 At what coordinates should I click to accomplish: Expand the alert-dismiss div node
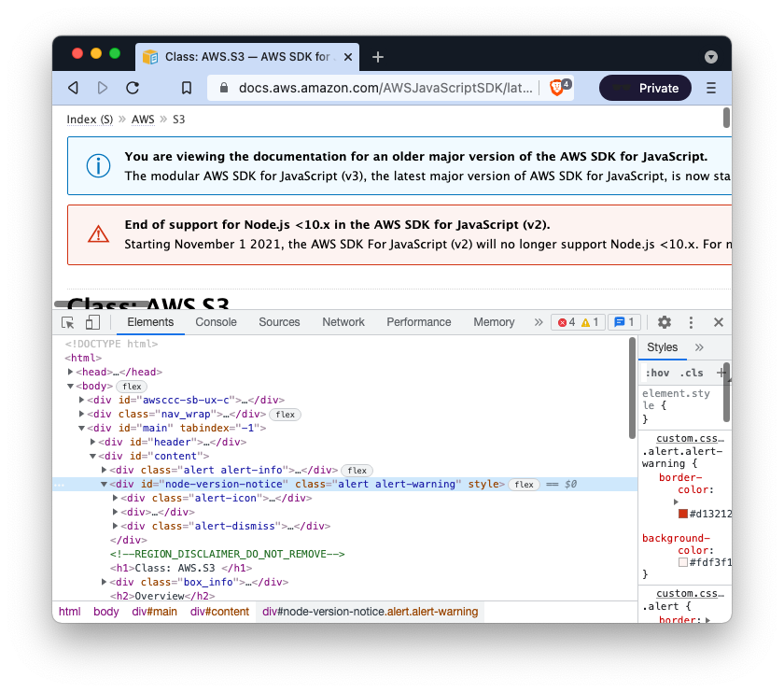pos(116,526)
